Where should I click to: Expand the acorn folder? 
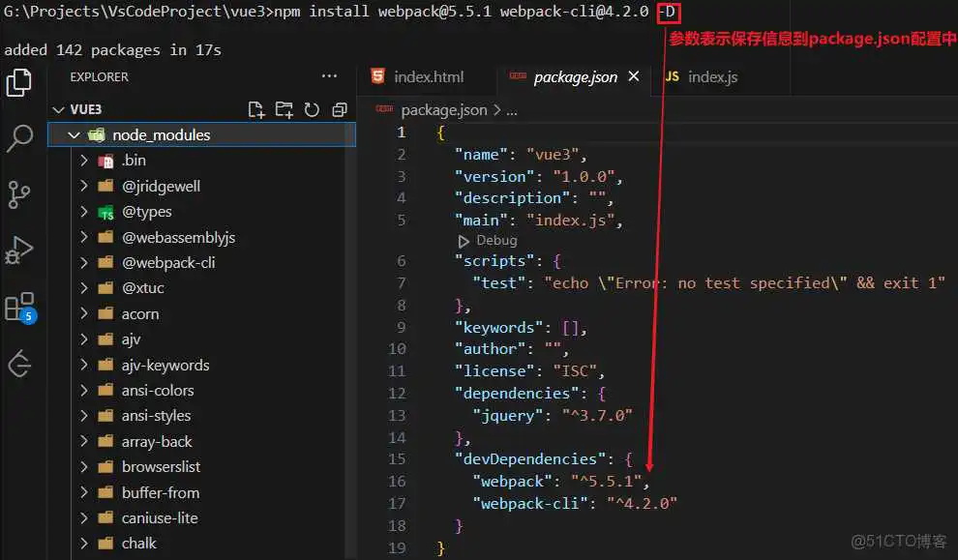coord(85,313)
